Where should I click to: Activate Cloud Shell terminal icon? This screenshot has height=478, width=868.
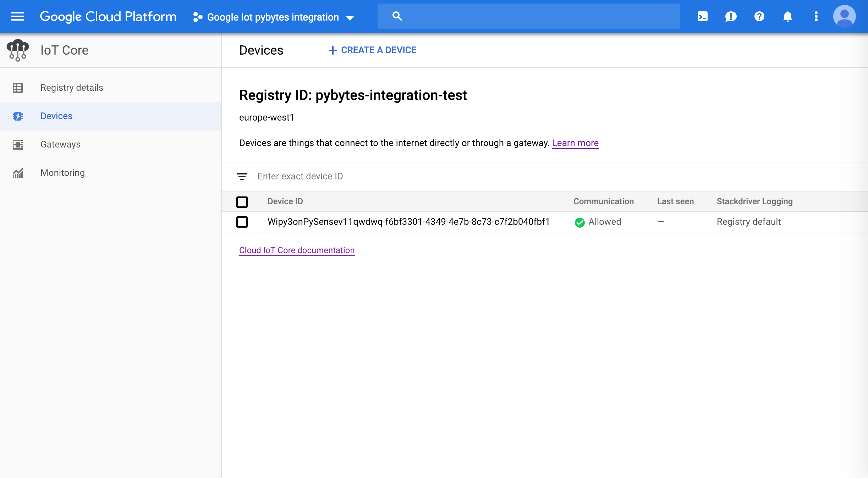tap(702, 17)
